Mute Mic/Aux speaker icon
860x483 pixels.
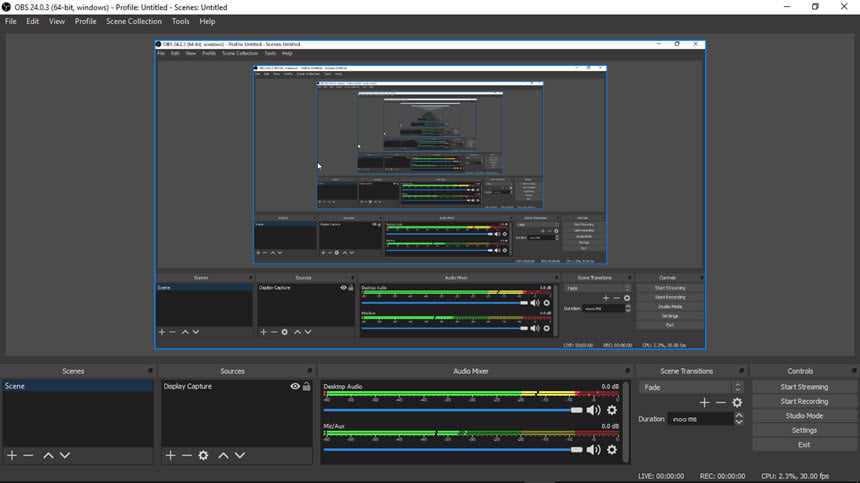593,450
